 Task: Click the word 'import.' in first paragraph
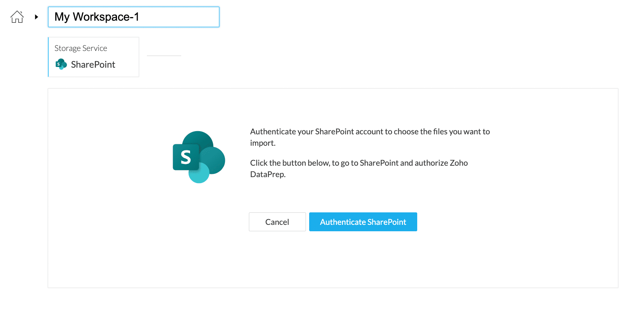coord(262,143)
